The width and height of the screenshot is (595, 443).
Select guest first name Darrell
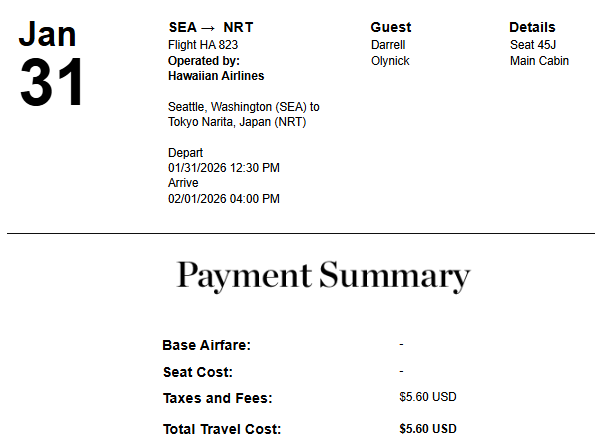coord(388,45)
